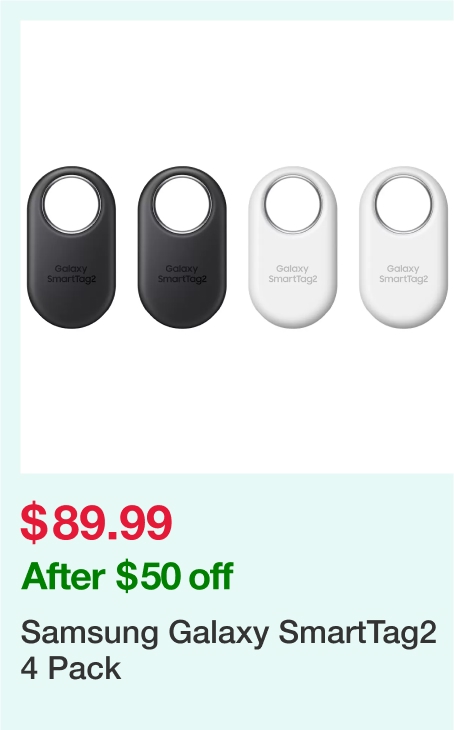Screen dimensions: 454x730
Task: Click 'Galaxy SmartTag2' label on second black tag
Action: (x=182, y=274)
